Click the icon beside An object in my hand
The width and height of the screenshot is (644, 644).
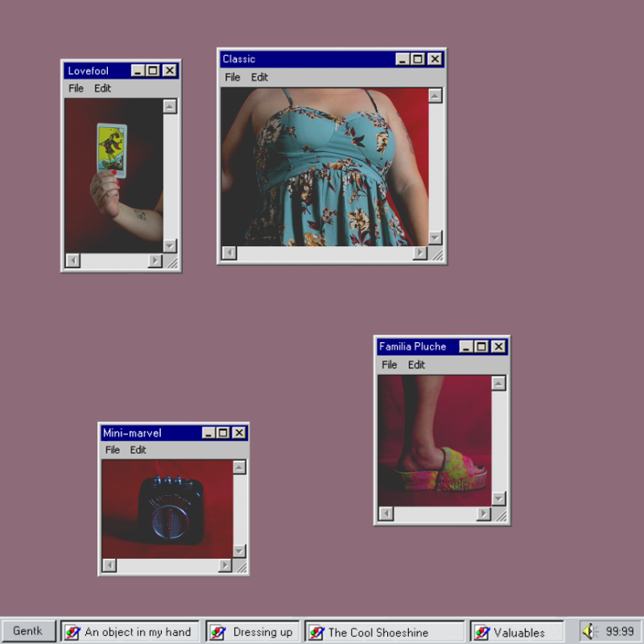tap(72, 632)
